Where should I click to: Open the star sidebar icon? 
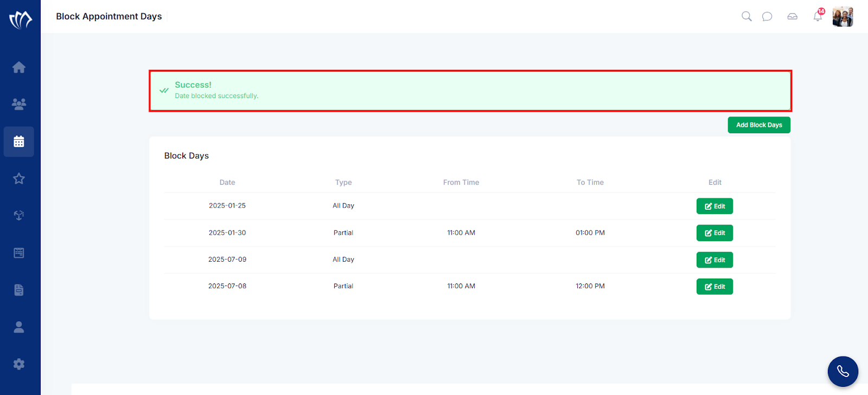coord(19,178)
